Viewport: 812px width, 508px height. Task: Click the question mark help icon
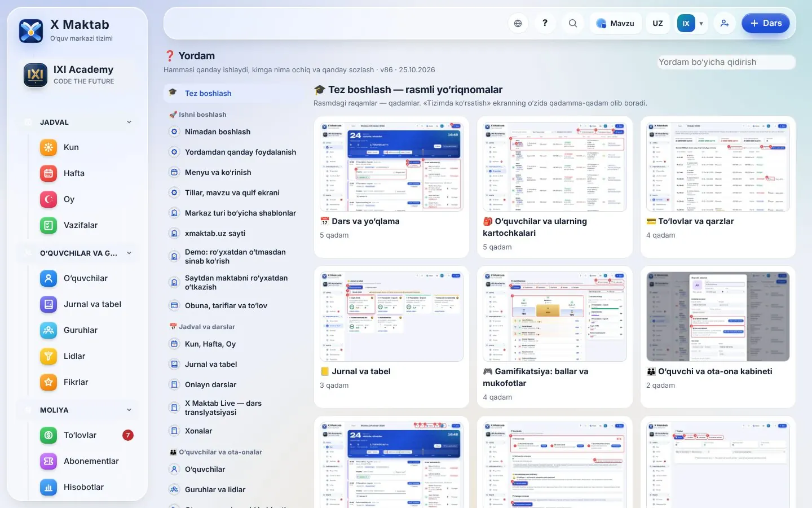(x=545, y=23)
